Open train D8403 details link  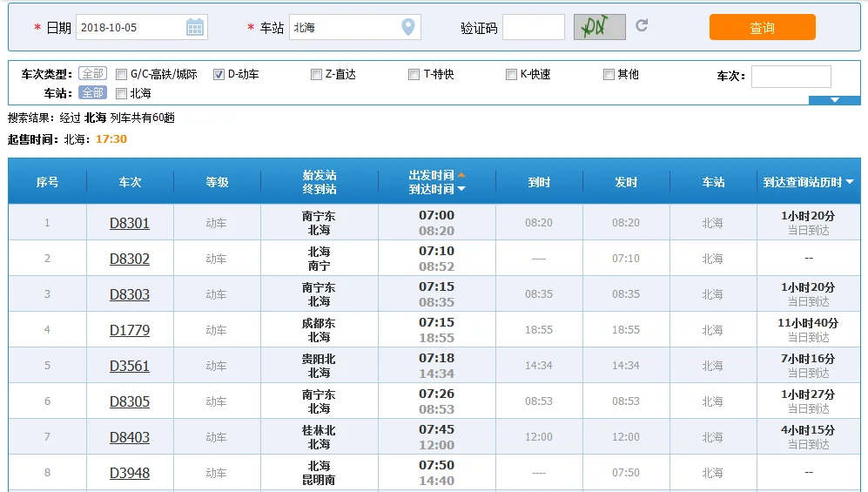[x=130, y=437]
